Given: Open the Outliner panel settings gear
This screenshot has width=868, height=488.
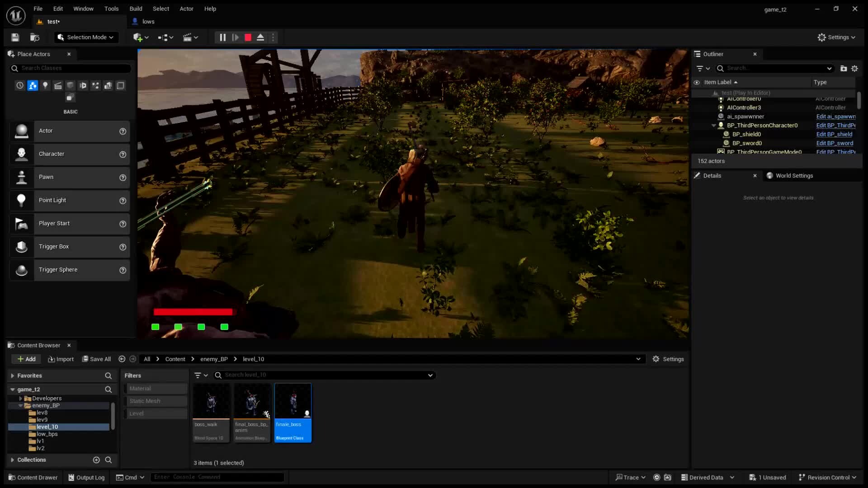Looking at the screenshot, I should pos(854,68).
